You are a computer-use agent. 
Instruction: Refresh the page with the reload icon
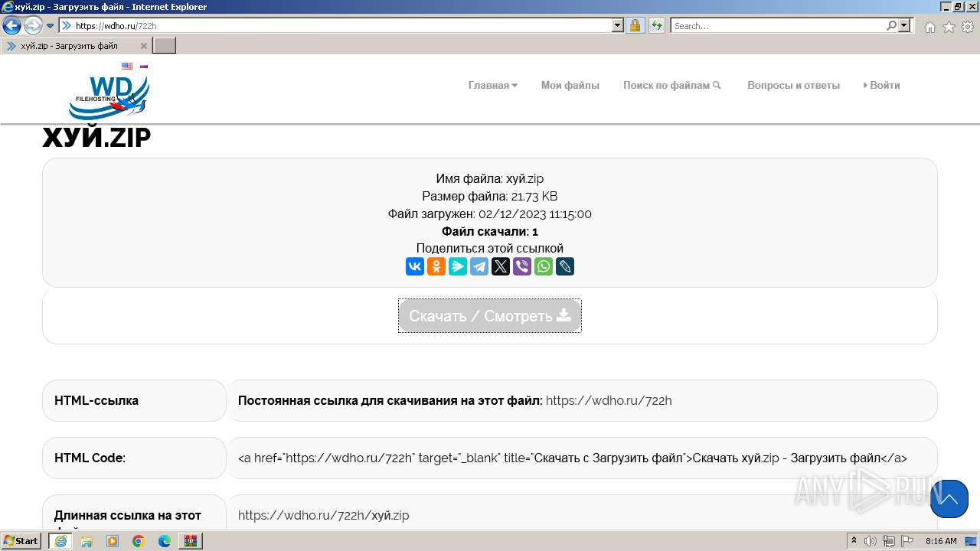click(x=656, y=26)
